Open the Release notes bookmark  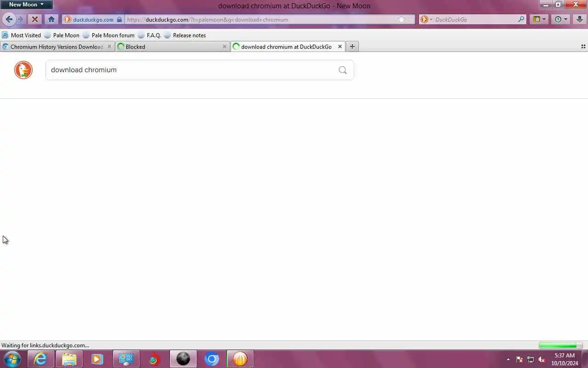[x=185, y=35]
